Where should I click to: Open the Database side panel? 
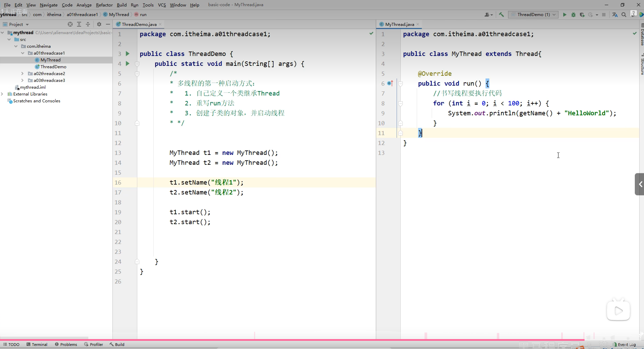click(642, 35)
